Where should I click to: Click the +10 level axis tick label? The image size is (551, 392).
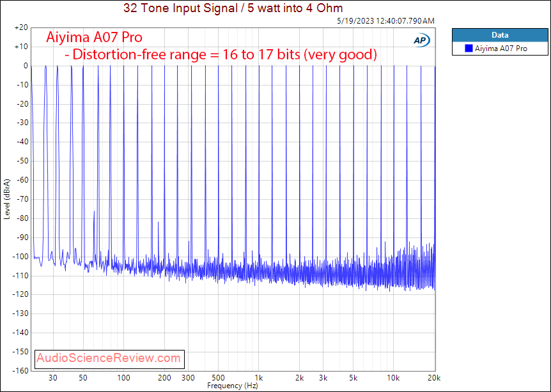21,47
